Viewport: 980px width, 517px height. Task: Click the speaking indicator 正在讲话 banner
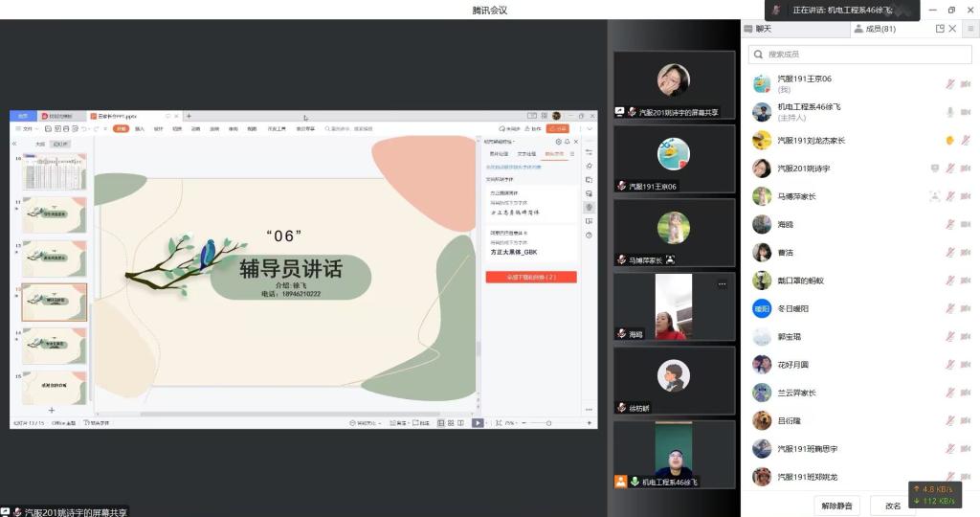point(842,11)
